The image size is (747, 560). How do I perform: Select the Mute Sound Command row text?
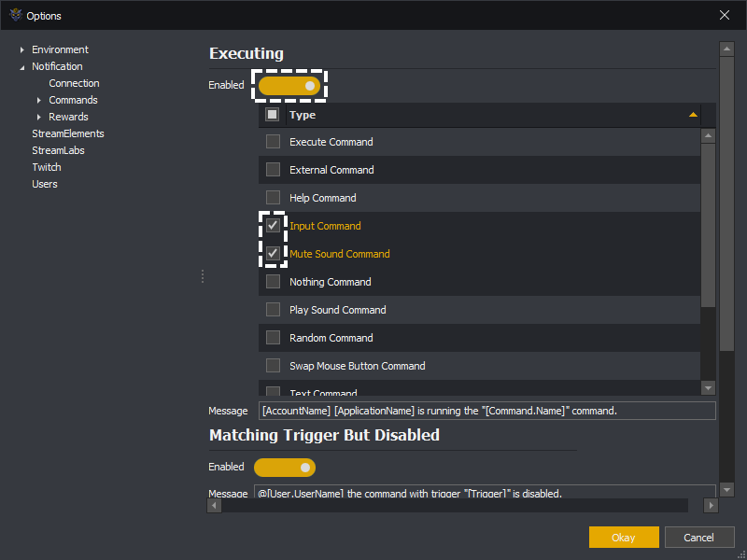[340, 254]
